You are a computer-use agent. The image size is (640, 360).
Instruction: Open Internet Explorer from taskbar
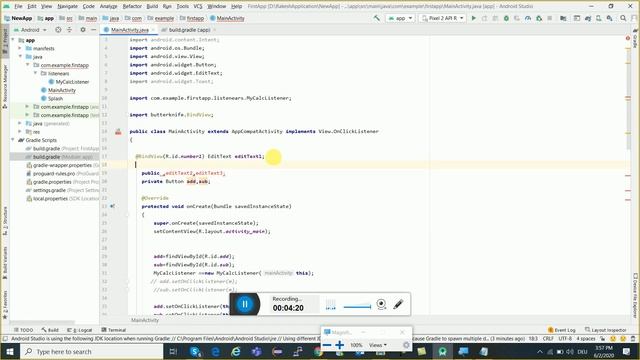236,351
